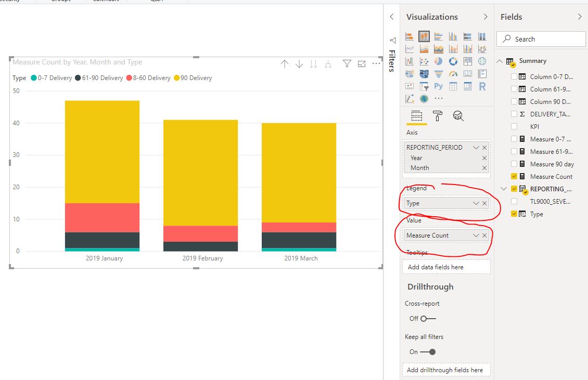Expand the Filters pane arrow
Image resolution: width=588 pixels, height=380 pixels.
392,17
